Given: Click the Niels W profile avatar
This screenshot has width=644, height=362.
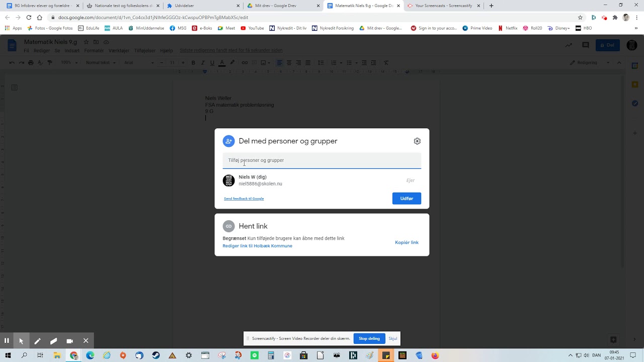Looking at the screenshot, I should 228,180.
